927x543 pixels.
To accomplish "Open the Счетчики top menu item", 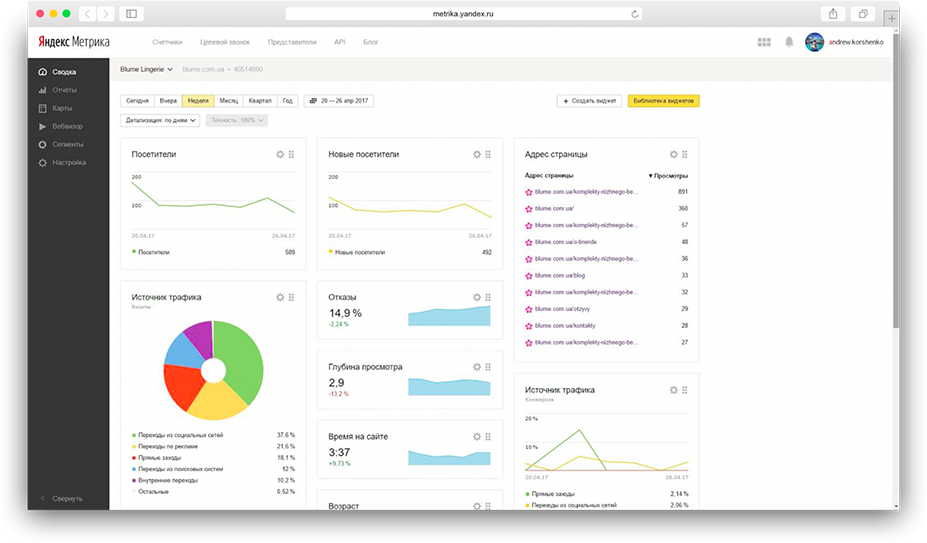I will [167, 42].
